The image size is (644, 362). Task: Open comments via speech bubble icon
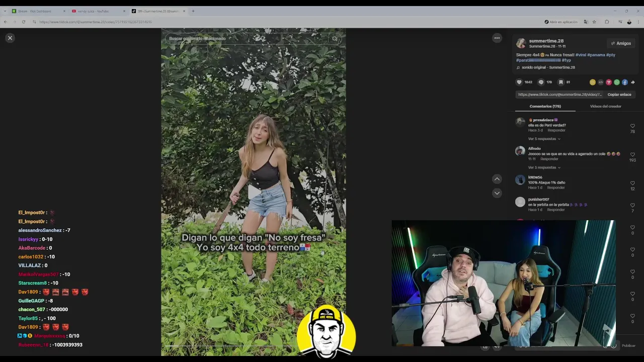pyautogui.click(x=541, y=82)
